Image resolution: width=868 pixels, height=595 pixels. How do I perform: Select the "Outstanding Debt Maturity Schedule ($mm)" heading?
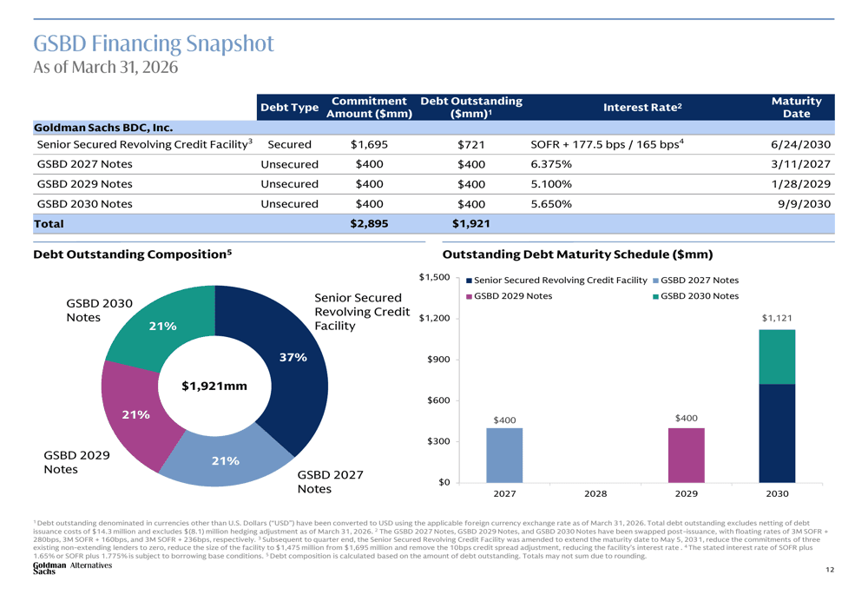point(577,255)
